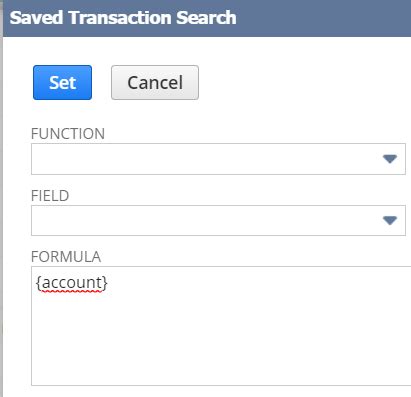Select the field list triangle icon
This screenshot has height=397, width=411.
pos(390,220)
